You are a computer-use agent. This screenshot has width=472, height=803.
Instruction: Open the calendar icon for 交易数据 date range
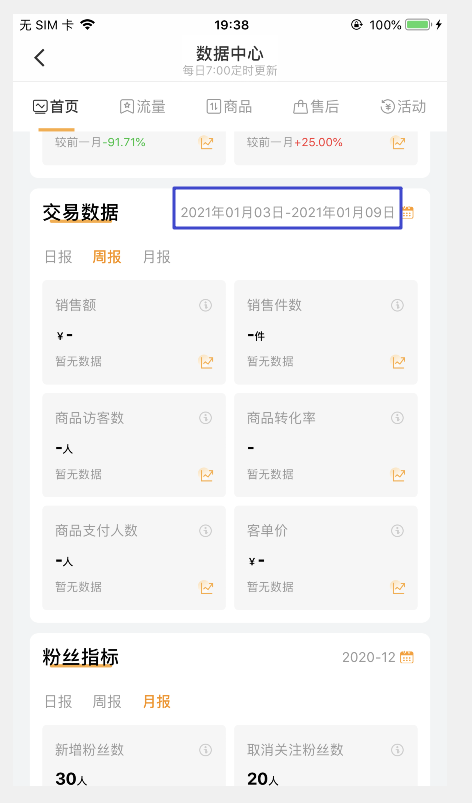point(408,212)
